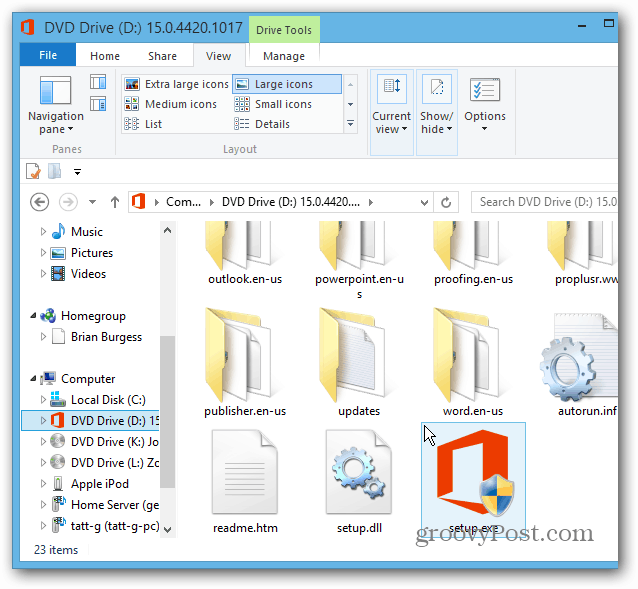The width and height of the screenshot is (638, 589).
Task: Click the Forward navigation button
Action: tap(68, 202)
